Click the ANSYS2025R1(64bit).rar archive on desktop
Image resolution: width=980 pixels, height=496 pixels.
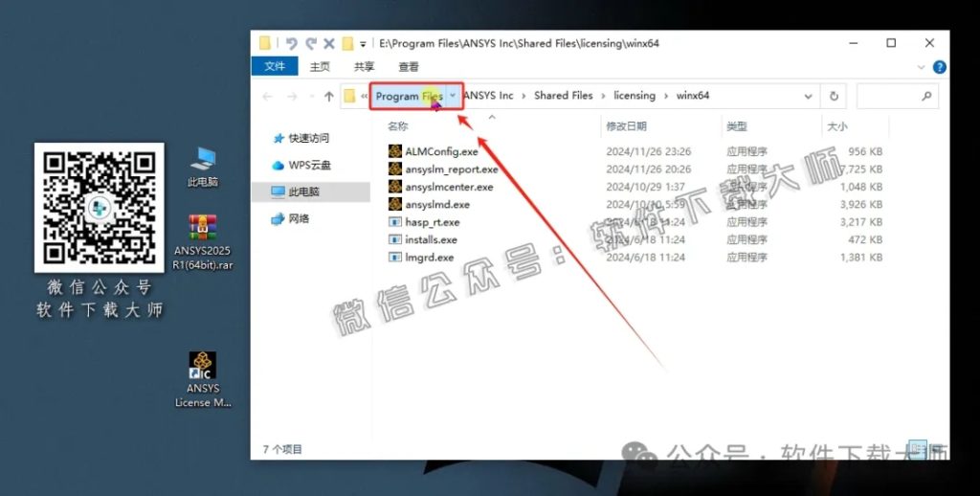(202, 230)
